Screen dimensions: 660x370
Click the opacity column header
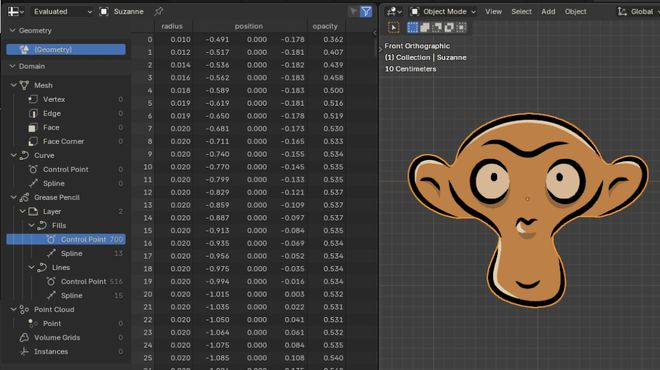[x=325, y=26]
